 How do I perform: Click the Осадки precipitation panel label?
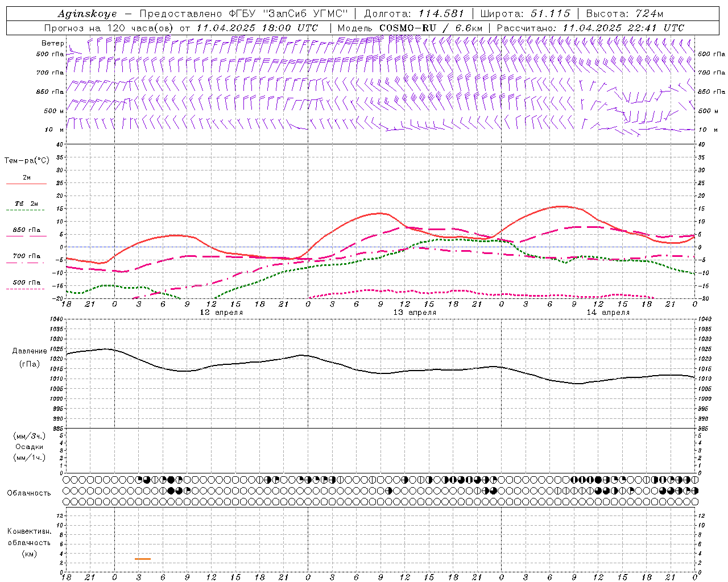click(30, 447)
